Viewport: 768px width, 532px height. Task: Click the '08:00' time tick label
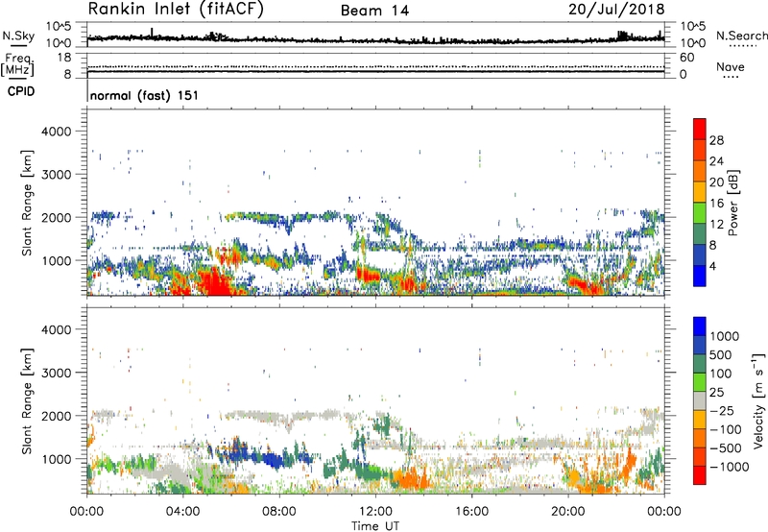pyautogui.click(x=278, y=512)
